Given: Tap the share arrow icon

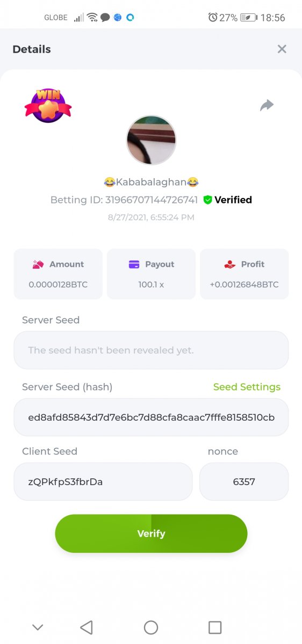Looking at the screenshot, I should point(267,105).
